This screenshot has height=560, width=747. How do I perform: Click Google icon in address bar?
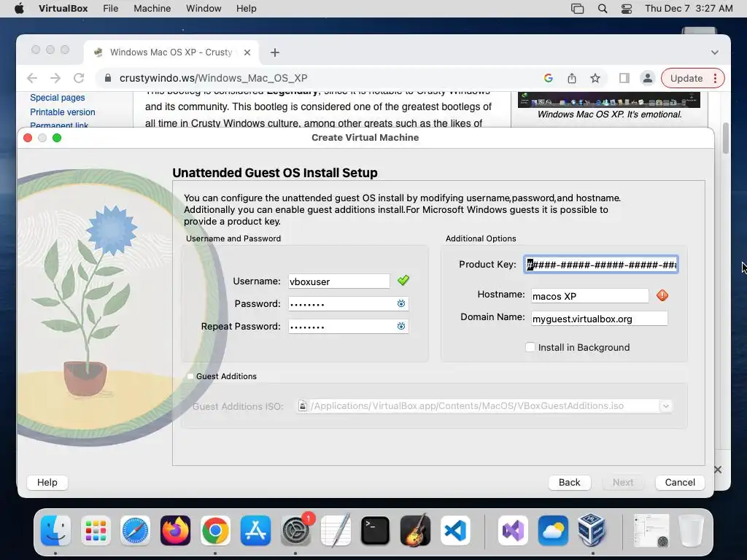point(549,78)
